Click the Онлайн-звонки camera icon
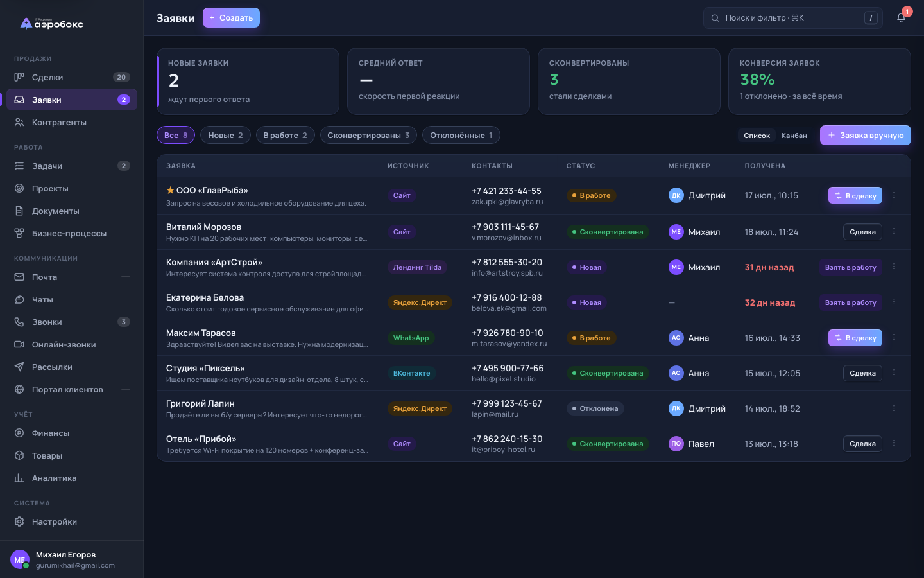 pyautogui.click(x=19, y=344)
